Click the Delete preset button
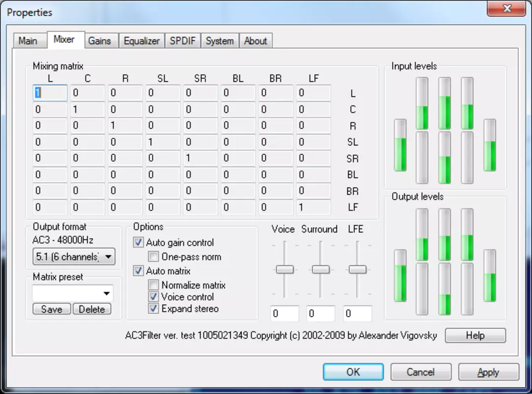This screenshot has height=394, width=532. (x=92, y=309)
